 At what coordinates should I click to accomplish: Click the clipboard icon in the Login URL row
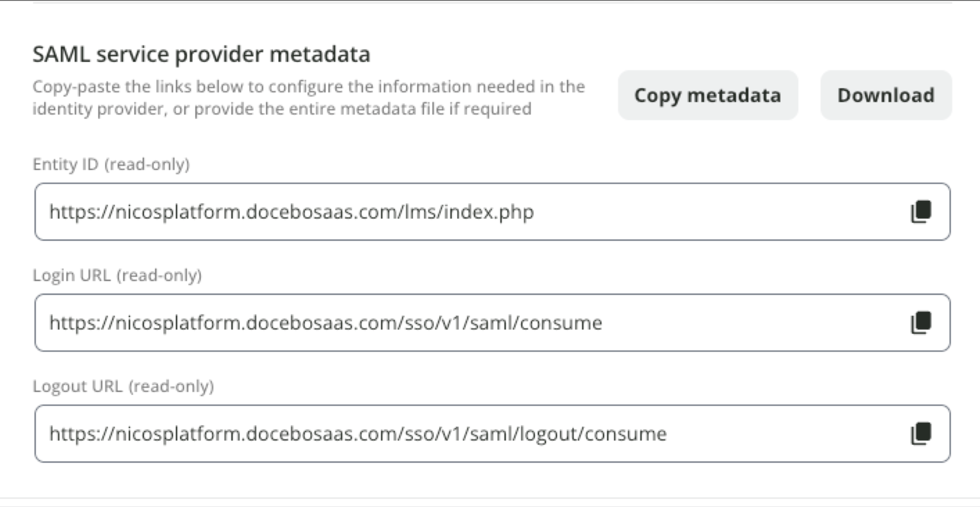pyautogui.click(x=921, y=322)
